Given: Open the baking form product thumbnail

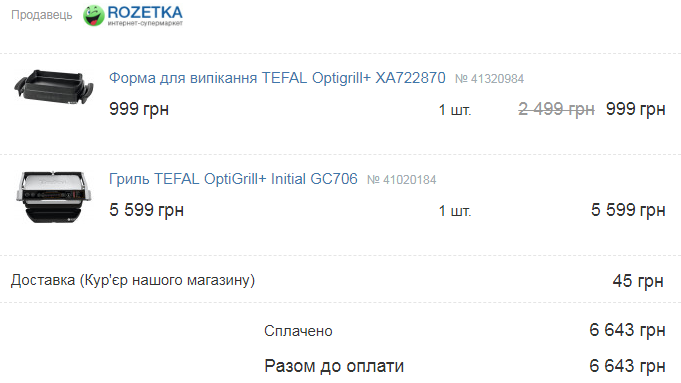Looking at the screenshot, I should 54,87.
